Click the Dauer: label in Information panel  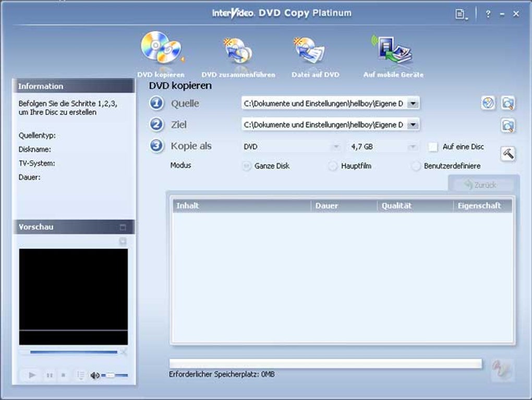pyautogui.click(x=30, y=177)
